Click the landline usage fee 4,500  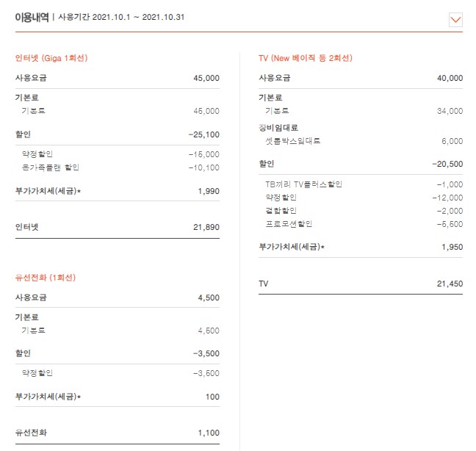pyautogui.click(x=208, y=297)
